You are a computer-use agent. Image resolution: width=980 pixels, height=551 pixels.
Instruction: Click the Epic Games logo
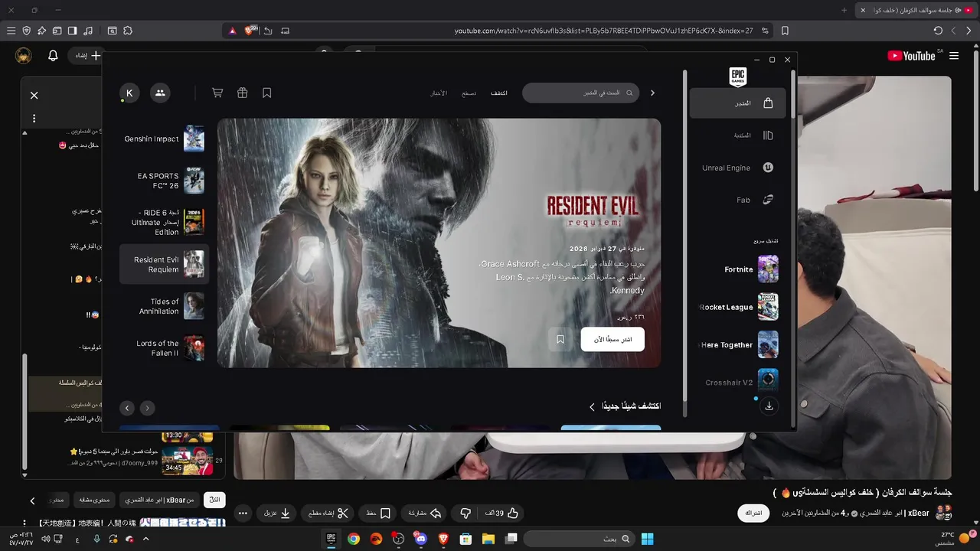point(737,77)
